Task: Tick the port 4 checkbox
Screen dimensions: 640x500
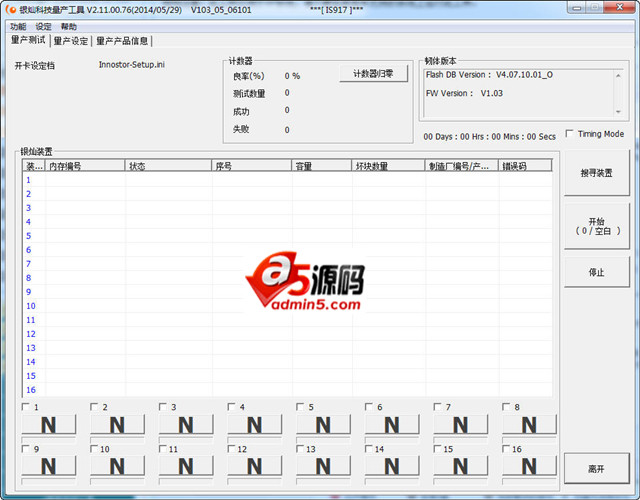Action: click(x=231, y=407)
